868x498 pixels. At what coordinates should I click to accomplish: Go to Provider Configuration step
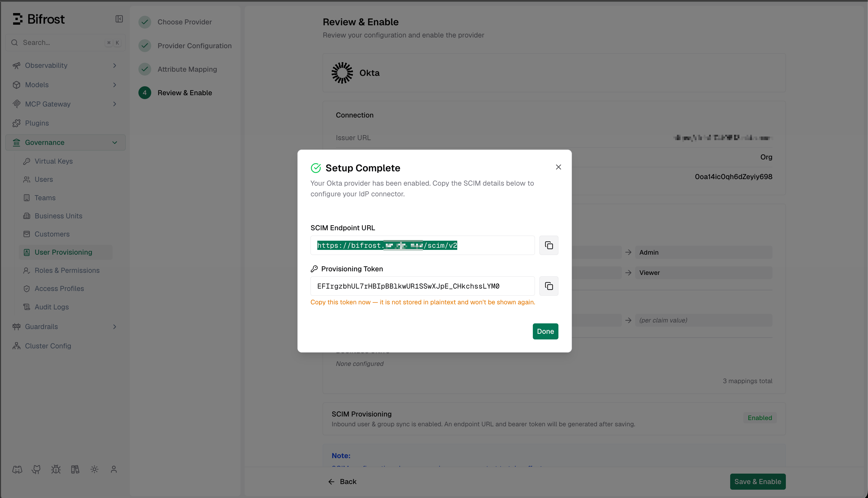(185, 46)
